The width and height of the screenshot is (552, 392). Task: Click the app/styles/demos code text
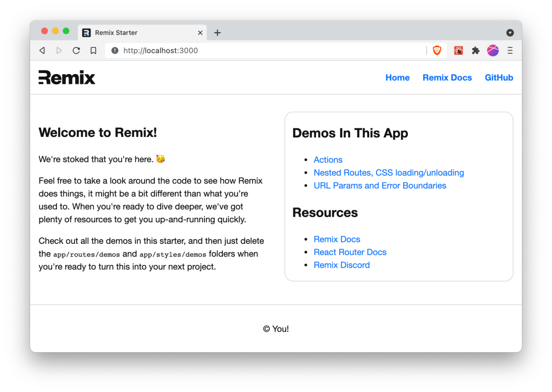point(173,255)
